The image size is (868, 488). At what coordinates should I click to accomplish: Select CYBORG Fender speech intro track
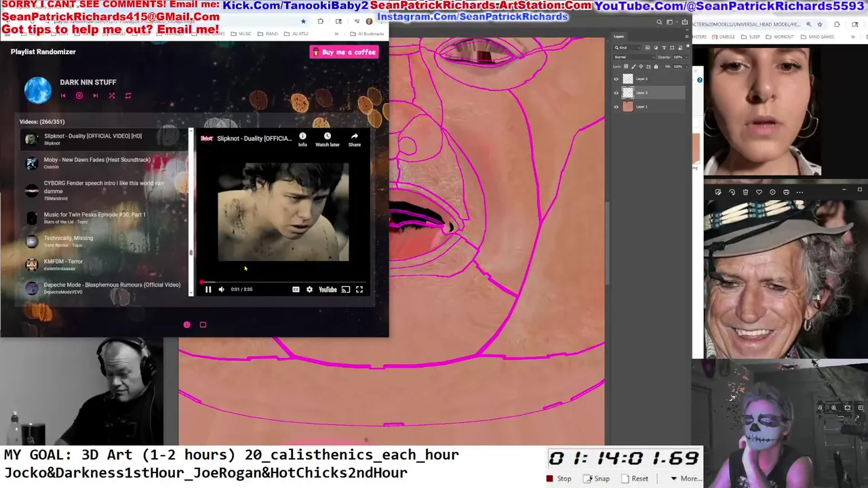pyautogui.click(x=105, y=190)
